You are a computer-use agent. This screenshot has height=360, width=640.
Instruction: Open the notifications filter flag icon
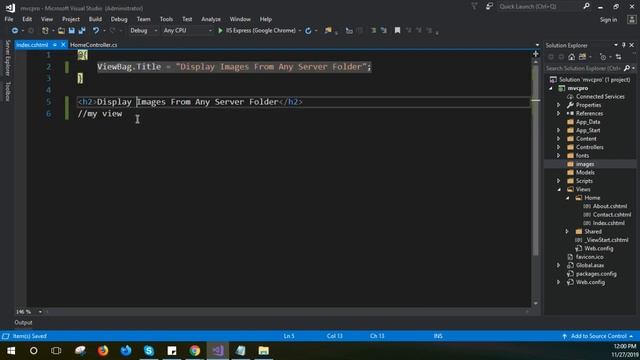(474, 7)
